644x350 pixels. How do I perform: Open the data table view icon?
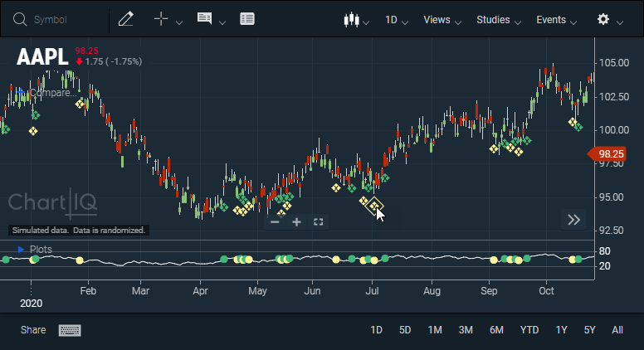point(247,19)
